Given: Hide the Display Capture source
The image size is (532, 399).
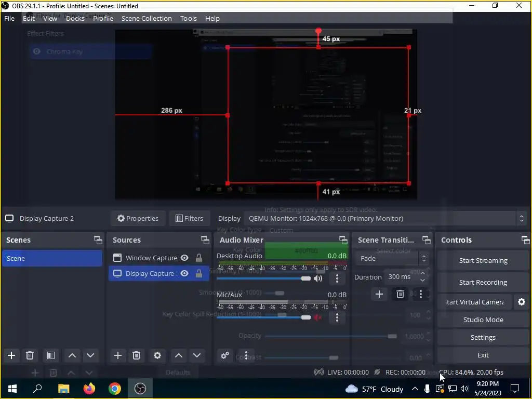Looking at the screenshot, I should 184,273.
